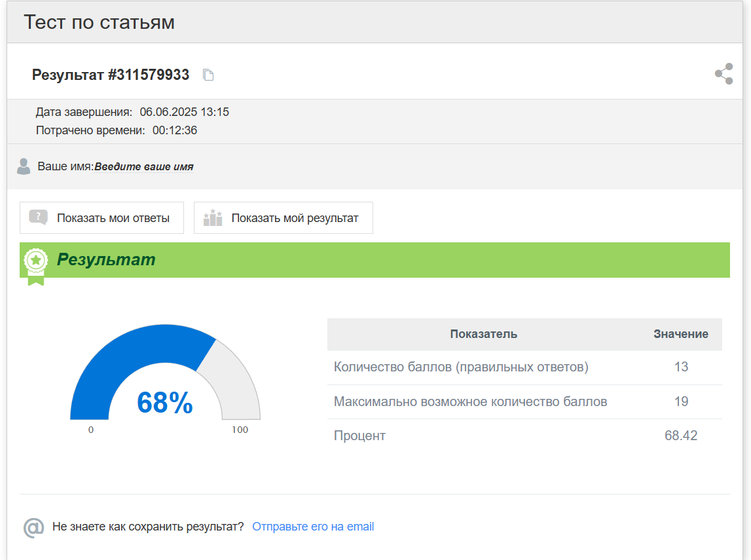The height and width of the screenshot is (560, 751).
Task: Click the time spent '00:12:36'
Action: coord(175,130)
